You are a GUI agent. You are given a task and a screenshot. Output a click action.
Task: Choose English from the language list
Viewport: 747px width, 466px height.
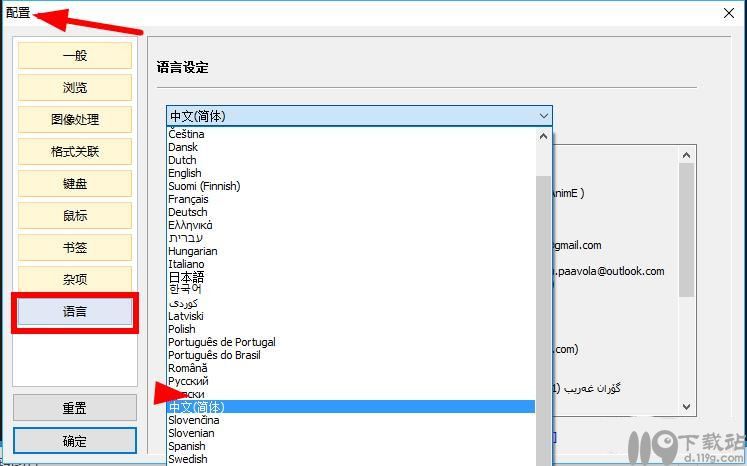(185, 173)
